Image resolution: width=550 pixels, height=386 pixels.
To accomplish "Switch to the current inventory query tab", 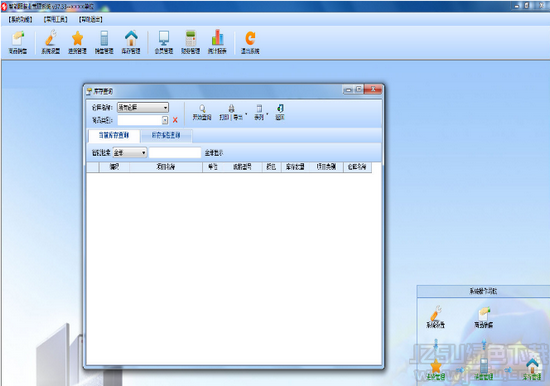I will point(114,135).
